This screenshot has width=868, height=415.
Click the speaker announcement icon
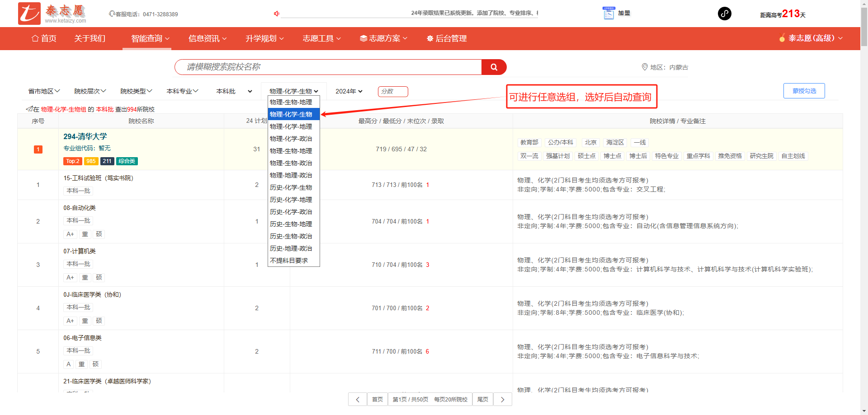tap(276, 14)
